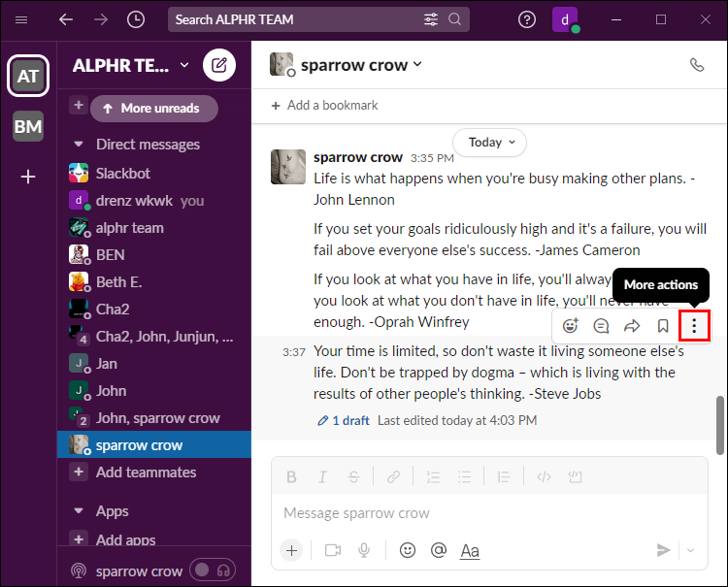Collapse the Direct messages section

pos(79,145)
